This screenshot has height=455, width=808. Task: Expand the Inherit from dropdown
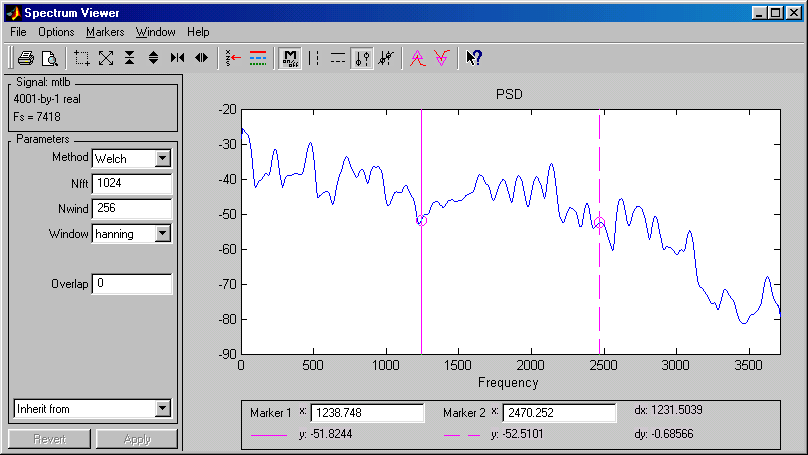pyautogui.click(x=164, y=409)
